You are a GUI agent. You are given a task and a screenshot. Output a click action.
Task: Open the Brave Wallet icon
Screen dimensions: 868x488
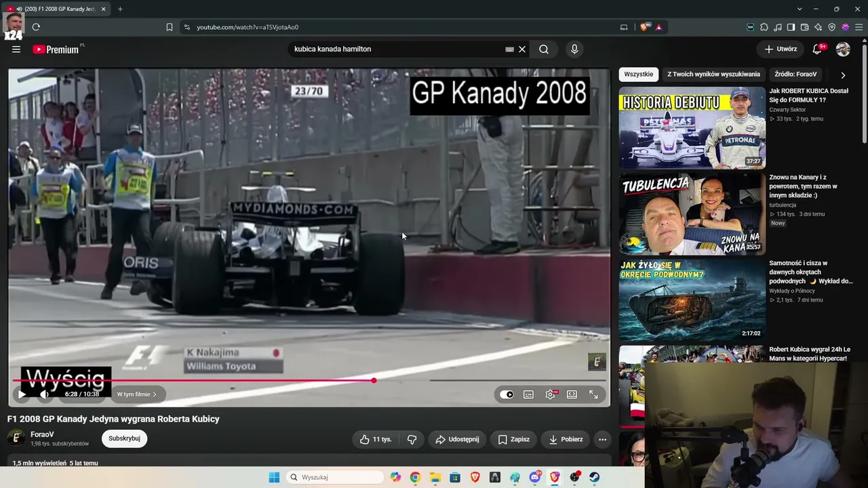804,27
